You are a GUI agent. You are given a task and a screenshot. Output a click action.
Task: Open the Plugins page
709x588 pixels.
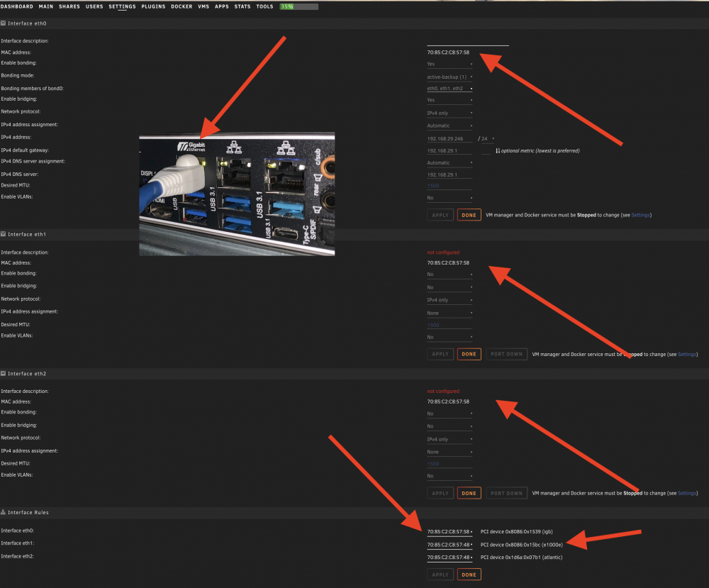[153, 6]
